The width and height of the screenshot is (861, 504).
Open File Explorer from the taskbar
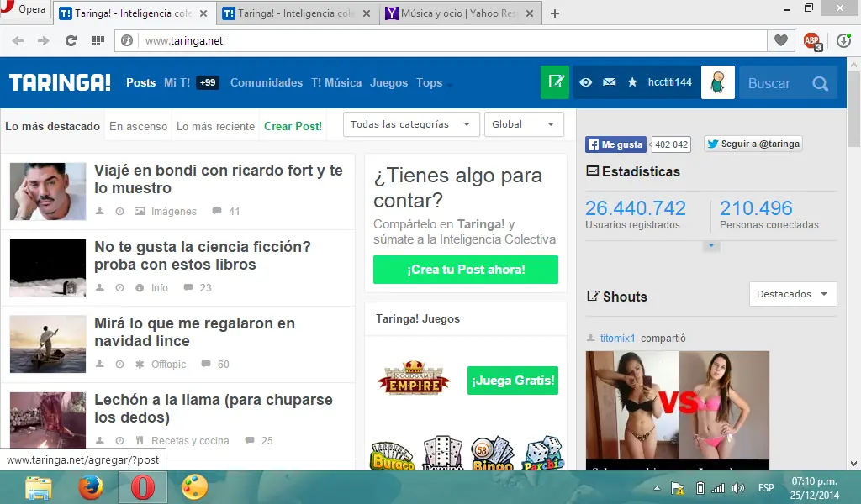(39, 487)
